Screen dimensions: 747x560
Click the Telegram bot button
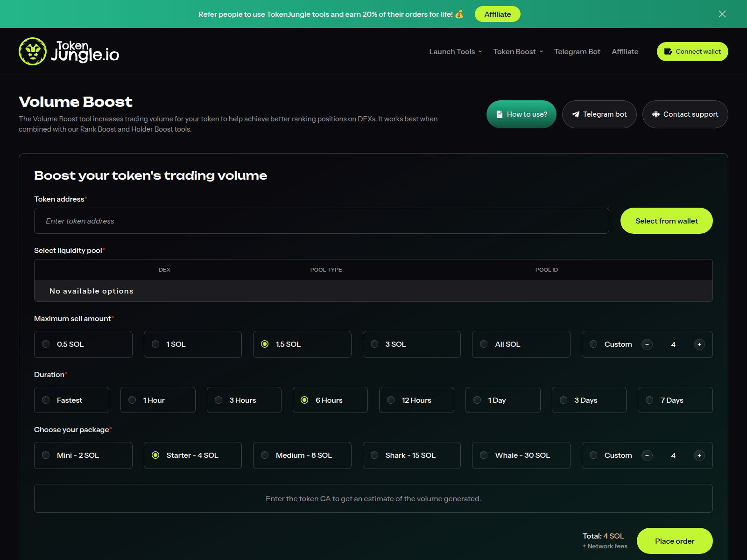599,114
